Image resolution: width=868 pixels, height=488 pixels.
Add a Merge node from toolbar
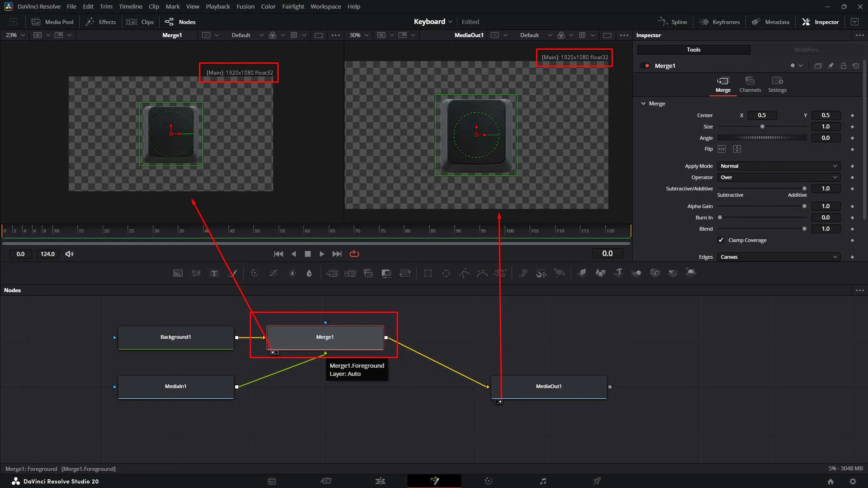(332, 273)
